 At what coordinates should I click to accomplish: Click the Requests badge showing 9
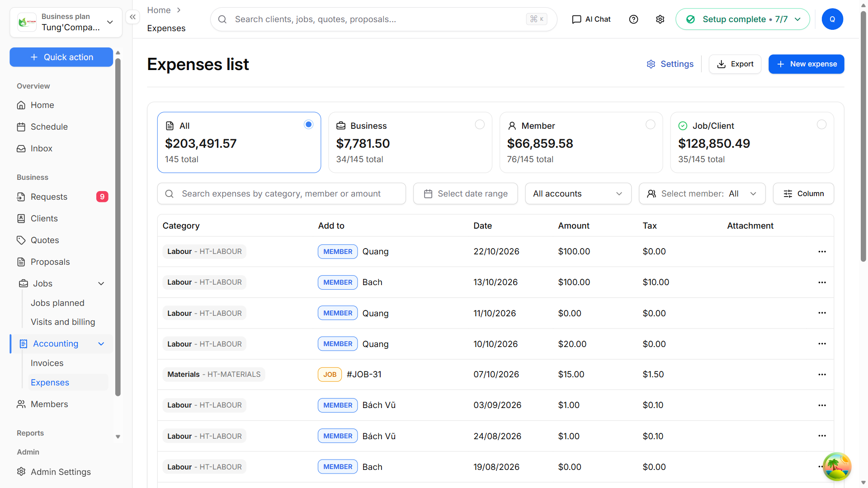coord(102,197)
